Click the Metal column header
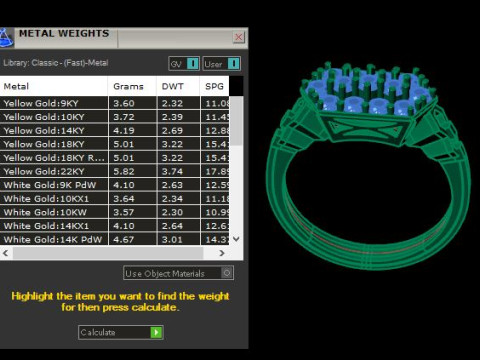 [x=54, y=86]
